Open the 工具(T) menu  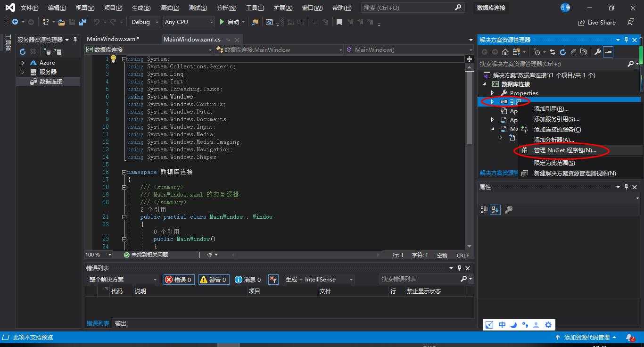pos(255,8)
